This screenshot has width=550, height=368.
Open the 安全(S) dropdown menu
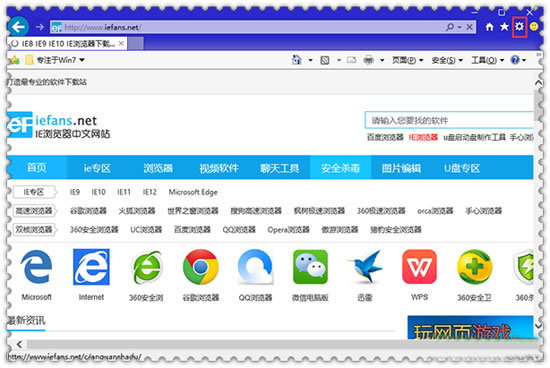tap(447, 60)
